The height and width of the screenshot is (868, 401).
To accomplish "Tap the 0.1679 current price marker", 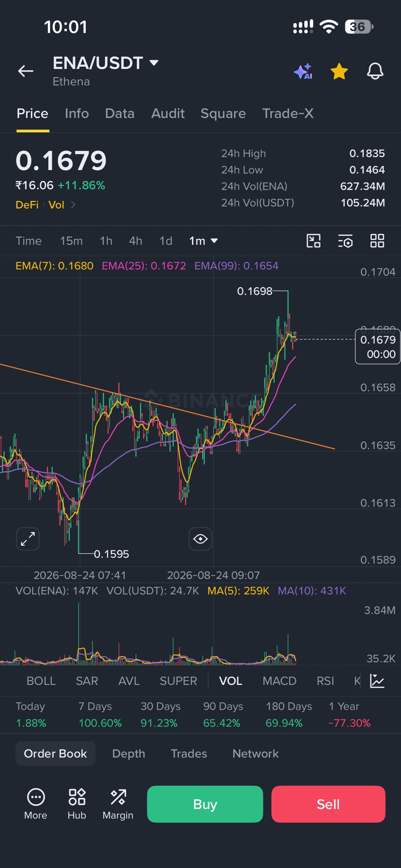I will click(x=378, y=346).
